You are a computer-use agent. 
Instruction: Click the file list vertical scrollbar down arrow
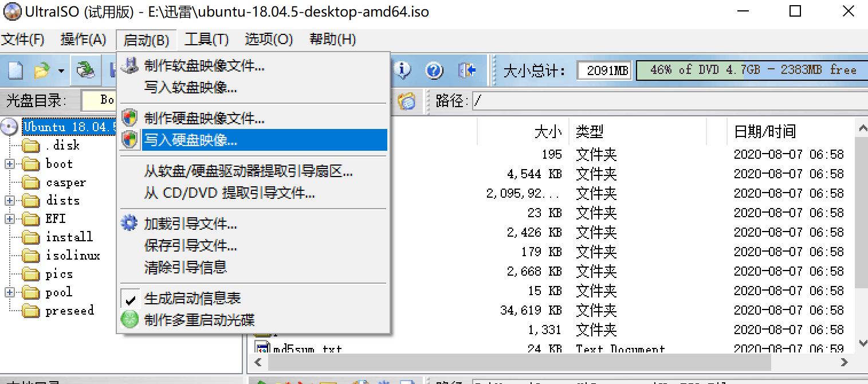862,343
